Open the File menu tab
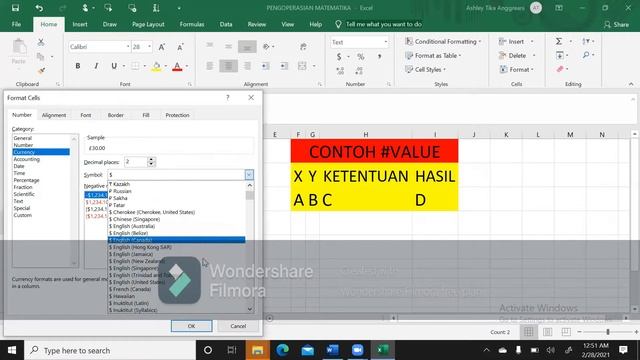The image size is (640, 360). 16,24
